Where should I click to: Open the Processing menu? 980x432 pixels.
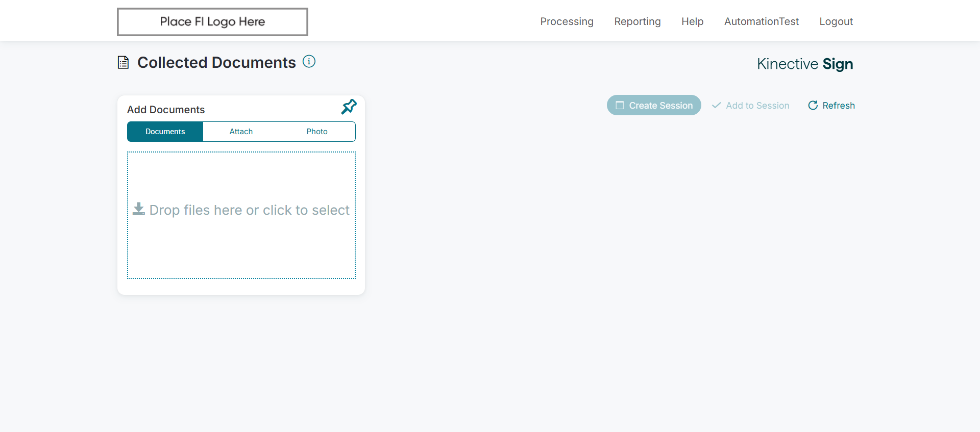(x=567, y=21)
